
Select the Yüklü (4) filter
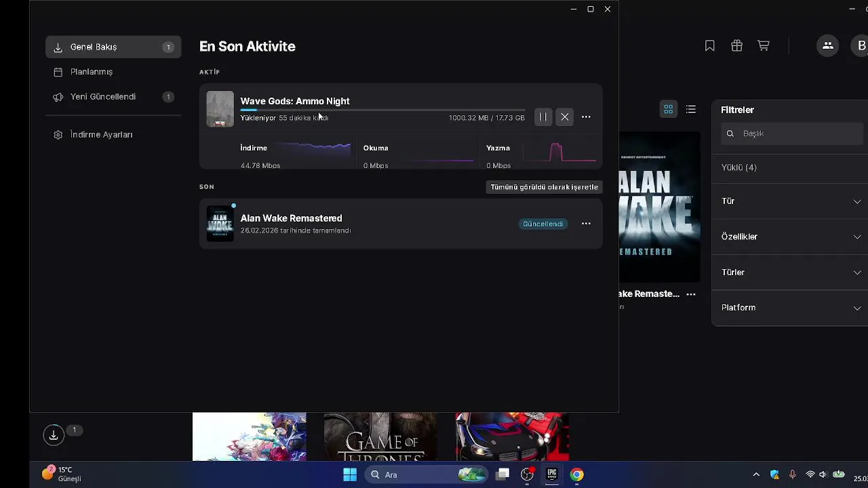coord(739,167)
